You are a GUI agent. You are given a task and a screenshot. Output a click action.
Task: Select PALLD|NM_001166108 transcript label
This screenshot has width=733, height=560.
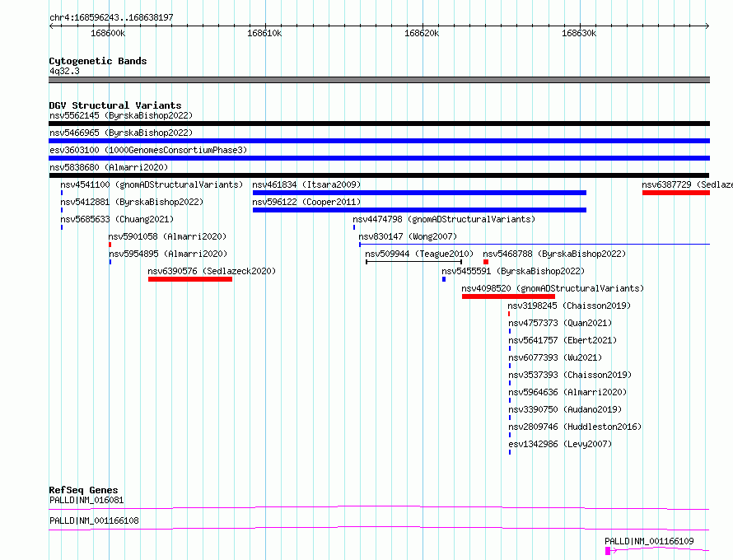click(94, 520)
